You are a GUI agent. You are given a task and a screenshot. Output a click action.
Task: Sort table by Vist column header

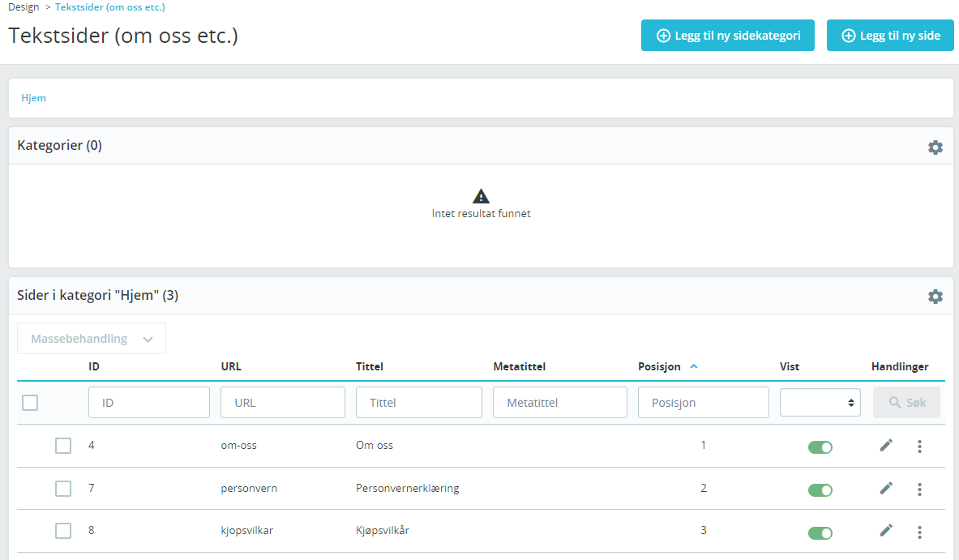point(789,366)
